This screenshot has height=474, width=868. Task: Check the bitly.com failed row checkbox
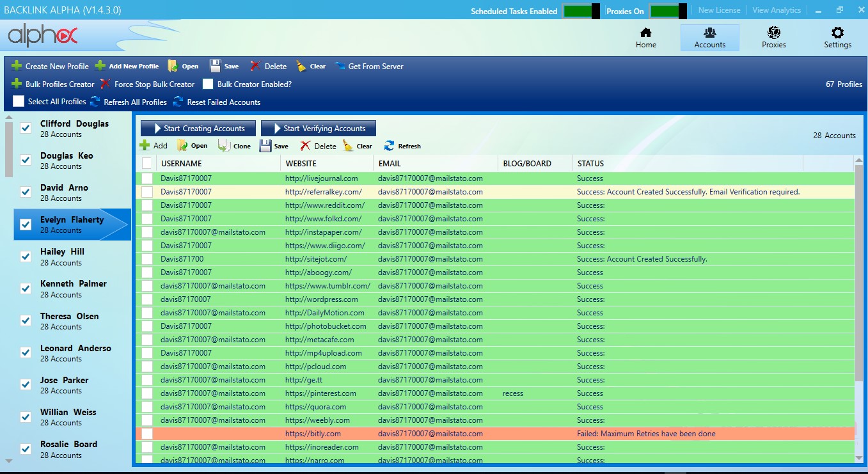tap(147, 434)
